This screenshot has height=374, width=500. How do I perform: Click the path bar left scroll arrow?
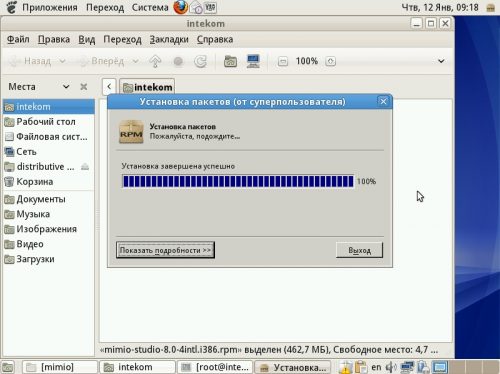coord(109,87)
